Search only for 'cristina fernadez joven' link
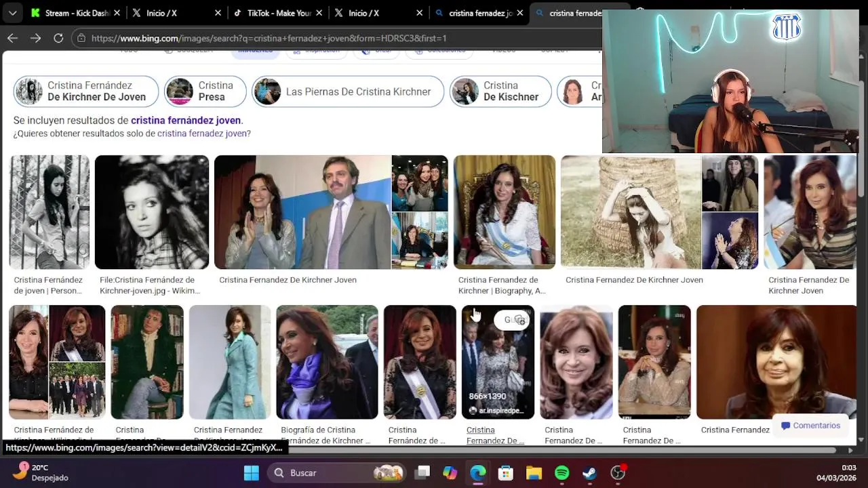Viewport: 868px width, 488px height. point(202,134)
